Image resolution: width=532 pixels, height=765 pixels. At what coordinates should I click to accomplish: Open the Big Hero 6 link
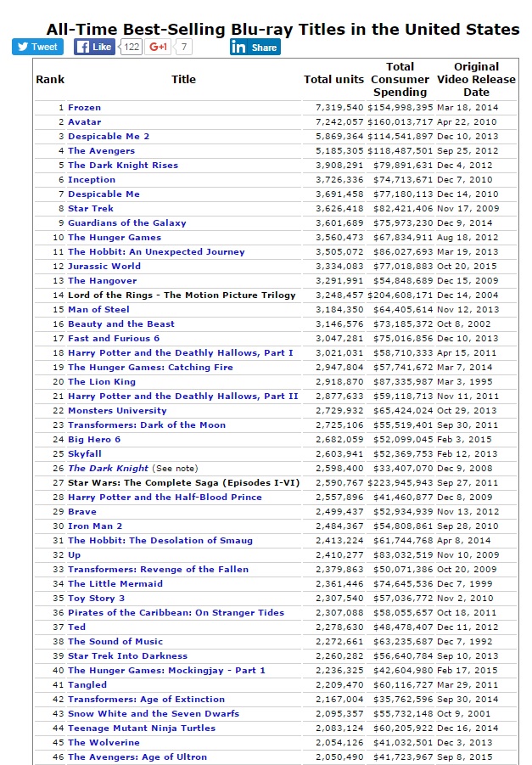click(94, 440)
